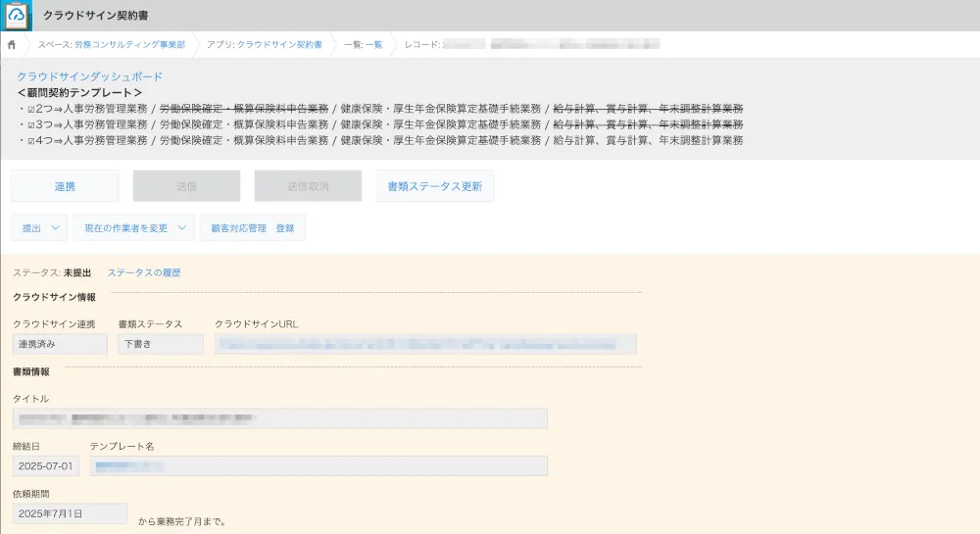The width and height of the screenshot is (980, 534).
Task: Click the ☑2つ template line
Action: [380, 109]
